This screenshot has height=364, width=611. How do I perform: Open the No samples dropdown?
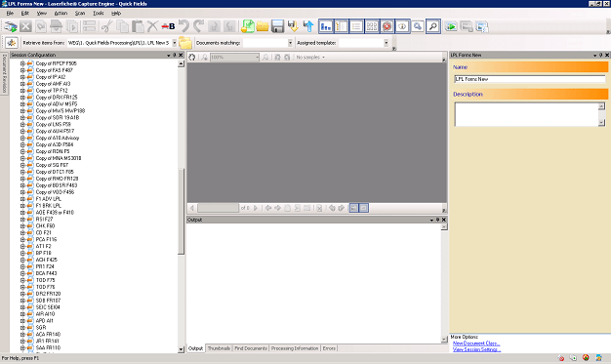click(310, 58)
